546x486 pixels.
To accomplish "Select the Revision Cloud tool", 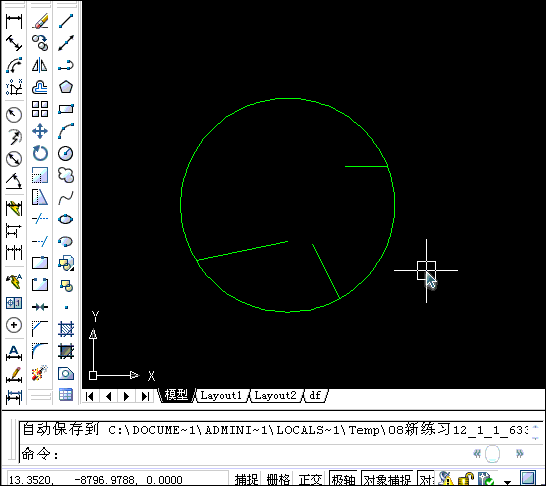I will click(65, 175).
